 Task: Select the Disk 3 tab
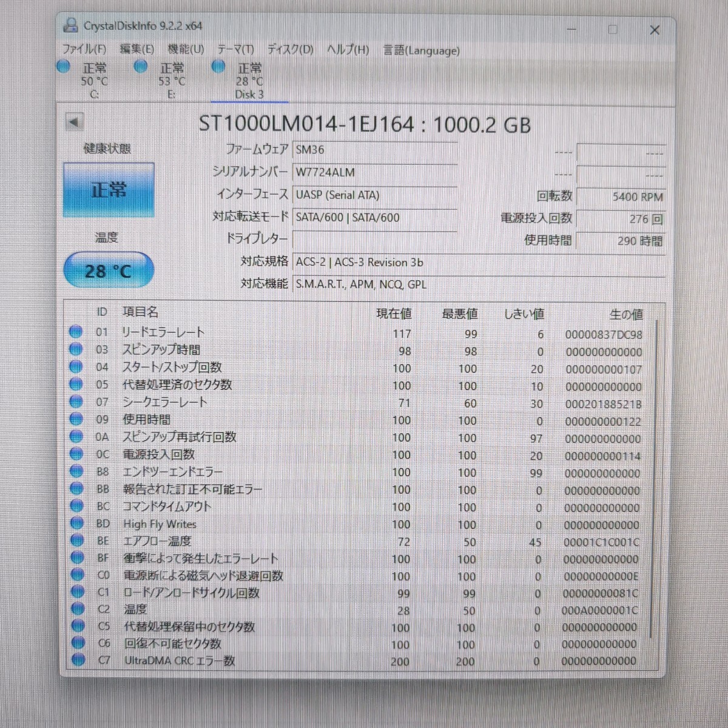pos(249,80)
